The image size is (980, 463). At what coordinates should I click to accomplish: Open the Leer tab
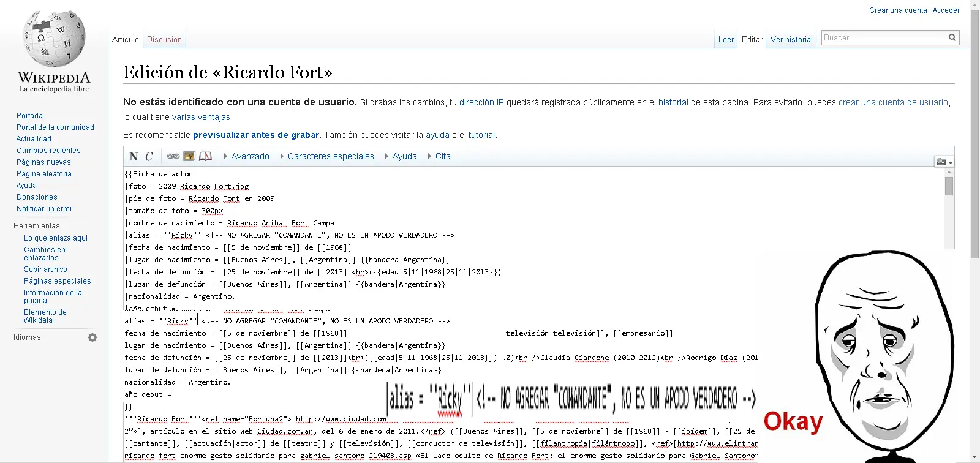pos(726,39)
